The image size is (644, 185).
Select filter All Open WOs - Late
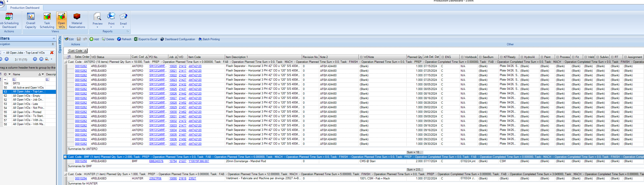(x=25, y=104)
